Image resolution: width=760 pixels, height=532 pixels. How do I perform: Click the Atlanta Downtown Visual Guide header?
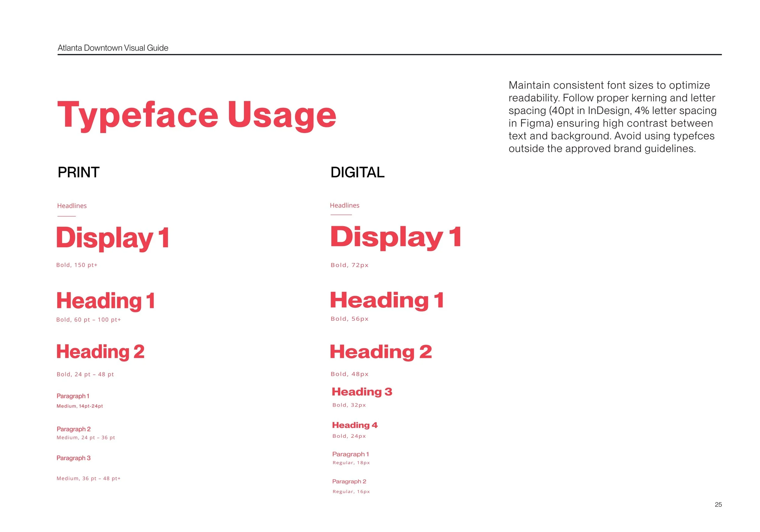113,48
